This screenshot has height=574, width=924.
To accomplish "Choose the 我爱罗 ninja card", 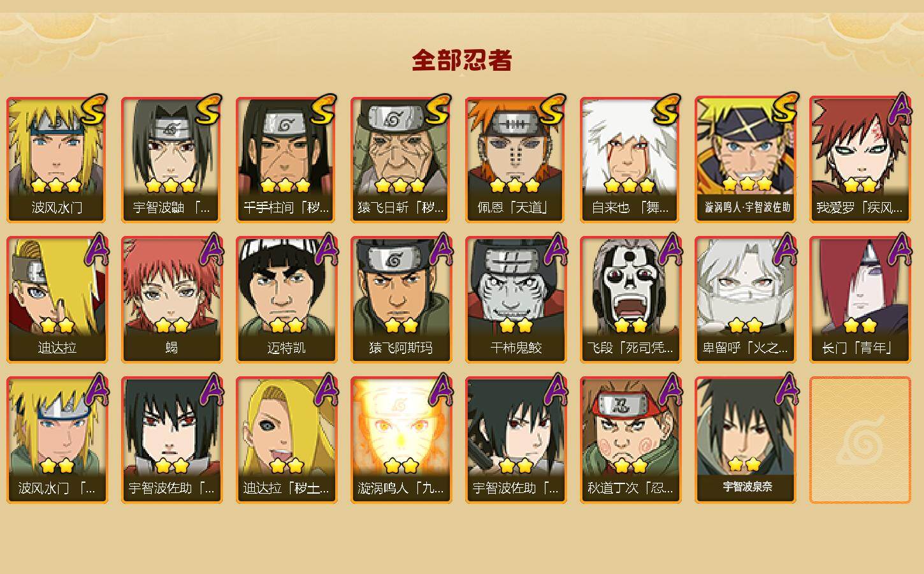I will (x=860, y=159).
